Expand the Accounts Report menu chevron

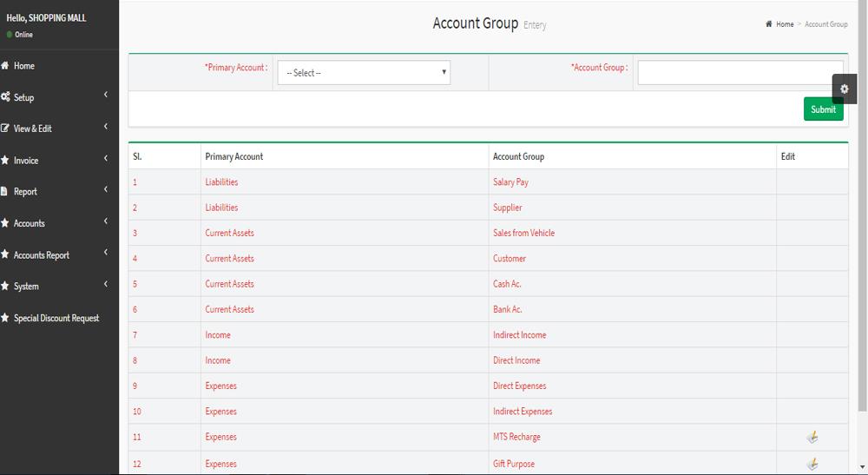click(x=106, y=253)
